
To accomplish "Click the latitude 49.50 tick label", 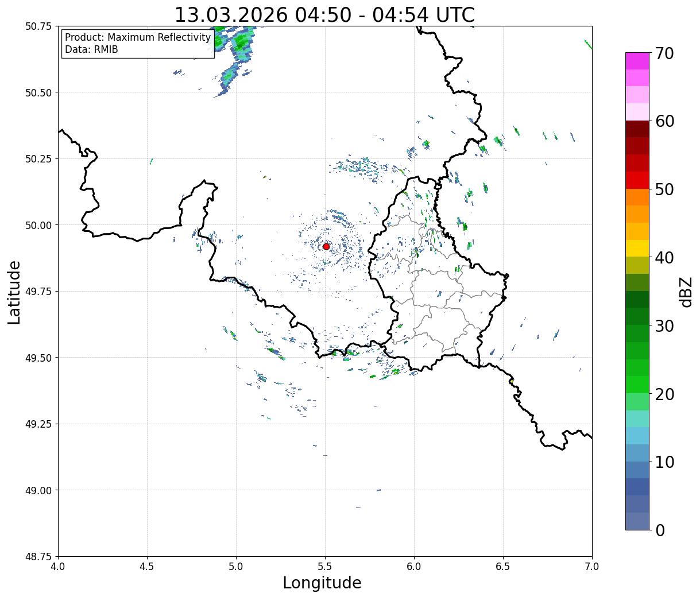I will [39, 358].
